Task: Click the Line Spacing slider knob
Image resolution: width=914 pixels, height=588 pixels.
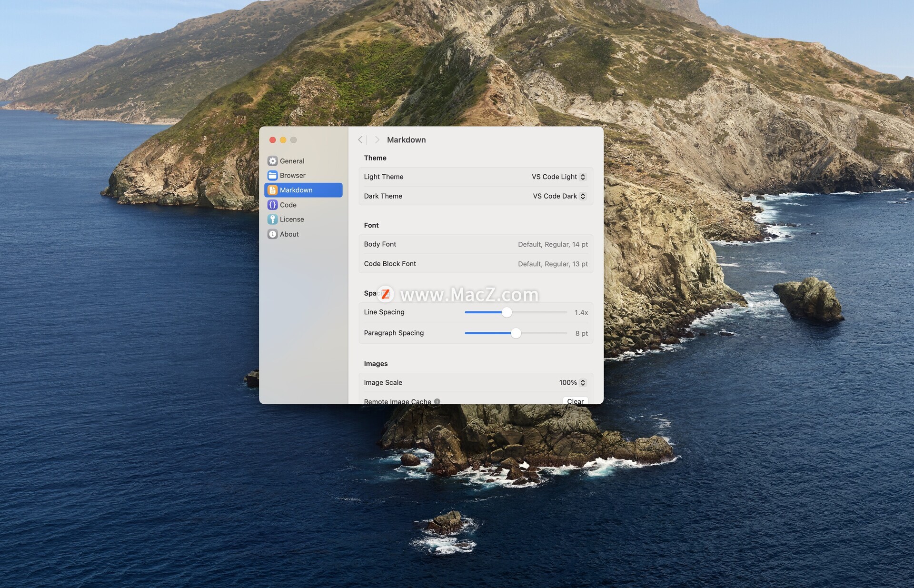Action: [x=507, y=312]
